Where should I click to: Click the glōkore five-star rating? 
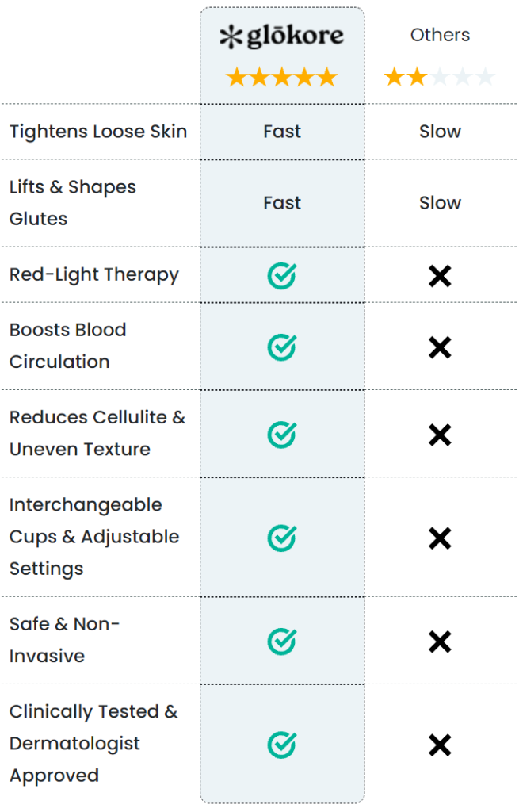coord(282,77)
